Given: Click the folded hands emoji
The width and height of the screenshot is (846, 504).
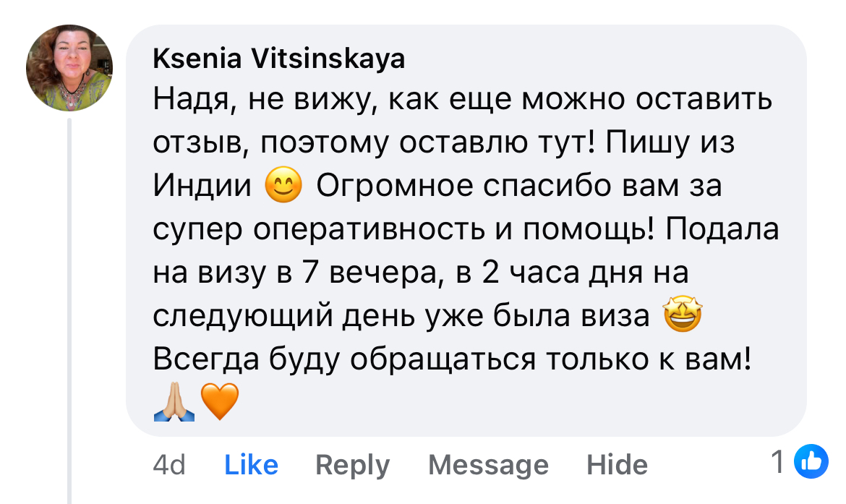Looking at the screenshot, I should click(x=174, y=403).
